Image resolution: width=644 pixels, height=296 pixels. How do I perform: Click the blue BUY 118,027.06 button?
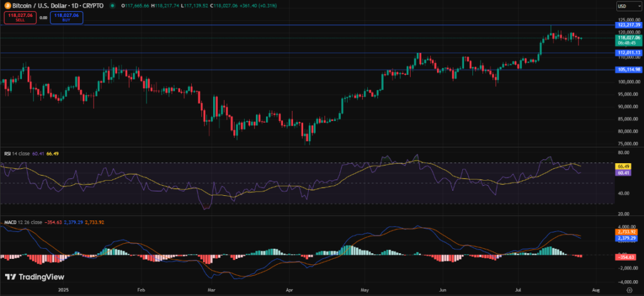pyautogui.click(x=67, y=18)
